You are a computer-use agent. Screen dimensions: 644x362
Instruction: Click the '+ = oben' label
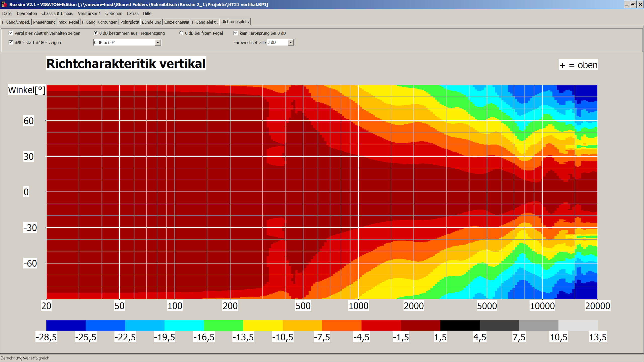coord(578,65)
